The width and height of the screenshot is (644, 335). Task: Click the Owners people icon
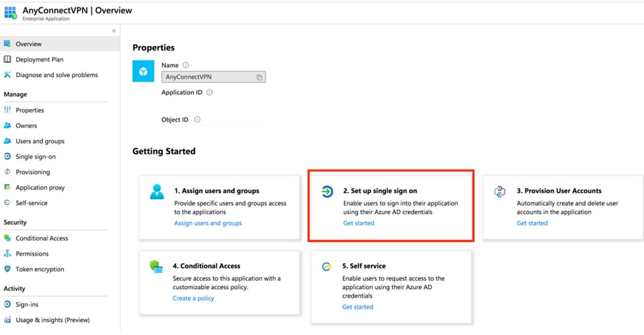(7, 125)
